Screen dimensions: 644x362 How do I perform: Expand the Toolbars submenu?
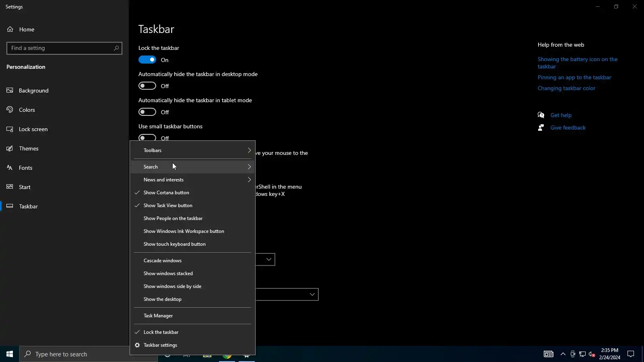click(193, 150)
